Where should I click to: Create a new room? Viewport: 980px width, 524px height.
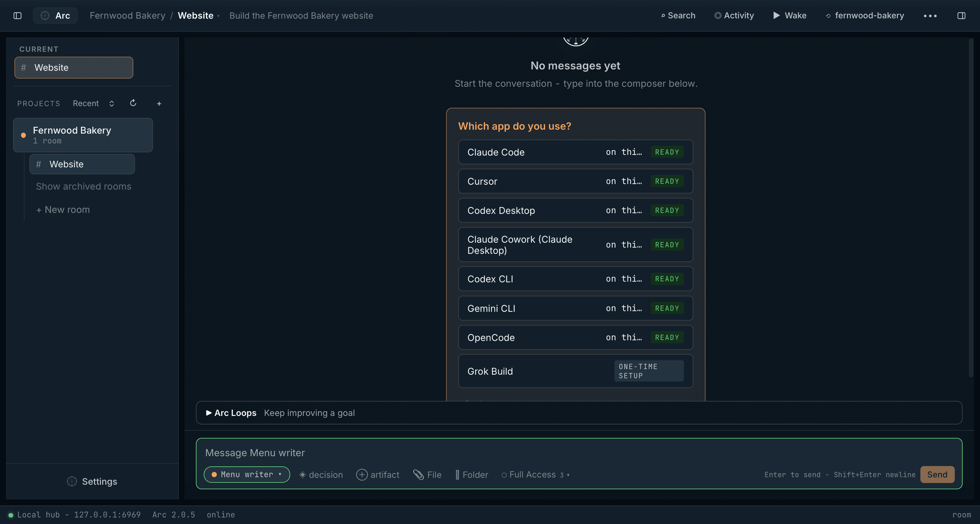tap(63, 210)
